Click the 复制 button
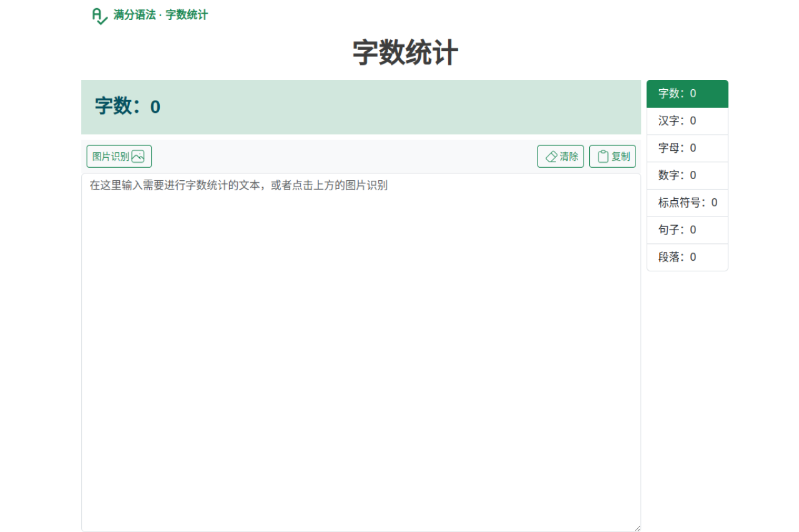 [x=612, y=157]
